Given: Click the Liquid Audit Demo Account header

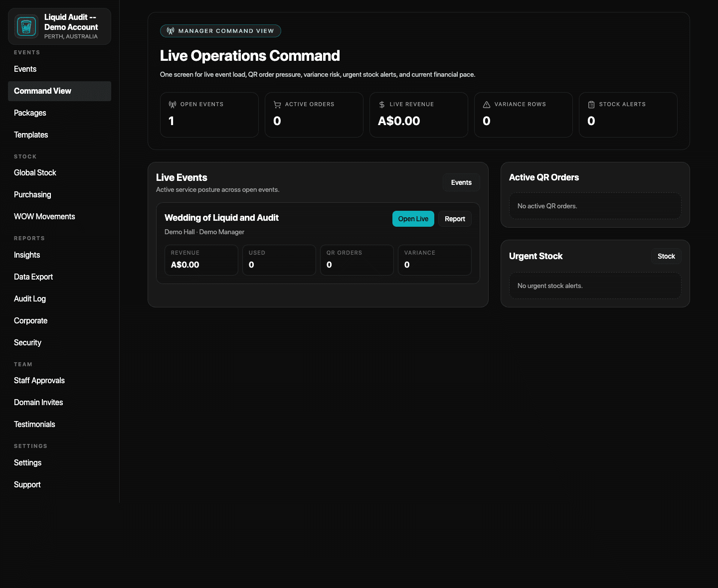Looking at the screenshot, I should click(59, 26).
